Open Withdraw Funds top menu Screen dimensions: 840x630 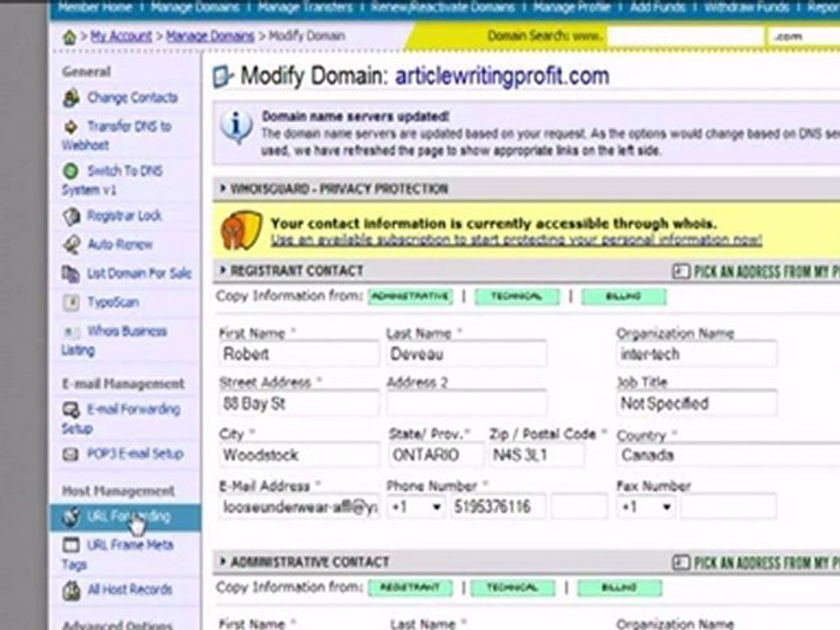click(746, 8)
